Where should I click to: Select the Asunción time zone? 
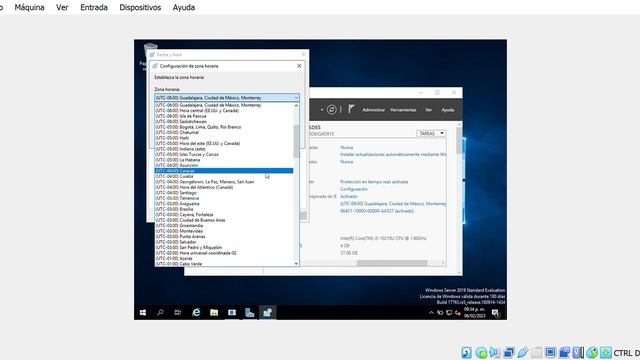point(224,165)
